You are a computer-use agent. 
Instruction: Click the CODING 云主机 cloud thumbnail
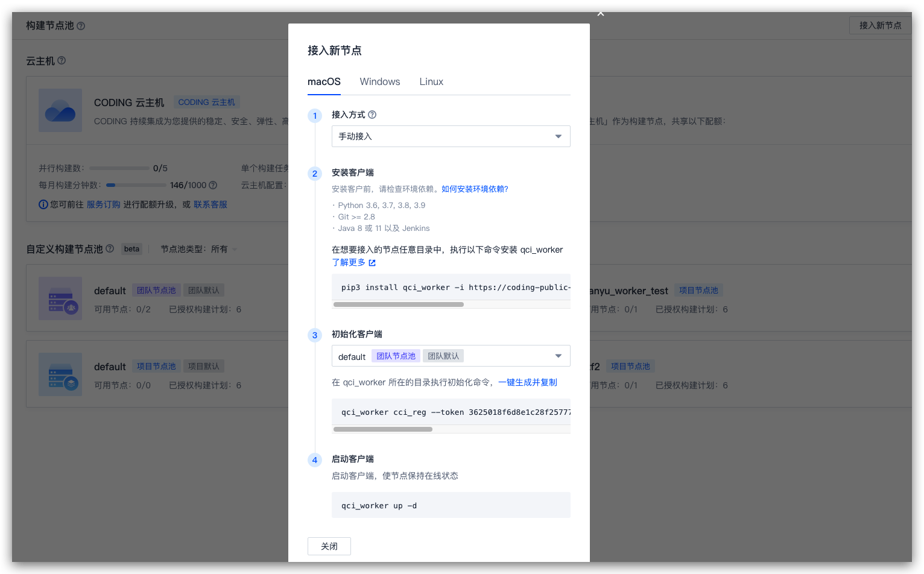coord(60,110)
